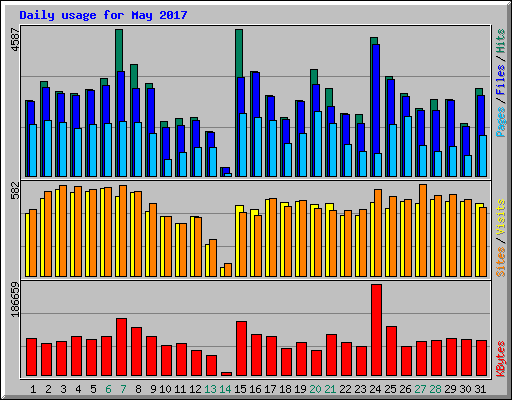Select day label 2 on the x-axis

pos(48,389)
